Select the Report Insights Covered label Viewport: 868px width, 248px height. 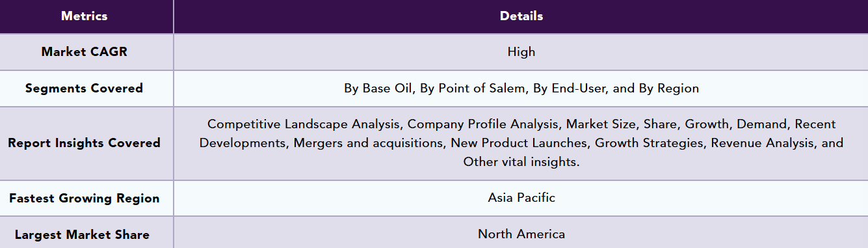pyautogui.click(x=85, y=143)
